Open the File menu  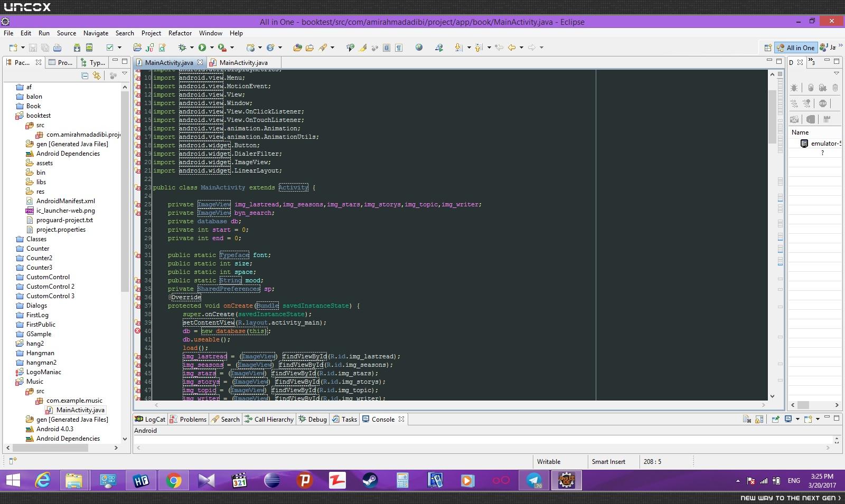click(8, 33)
